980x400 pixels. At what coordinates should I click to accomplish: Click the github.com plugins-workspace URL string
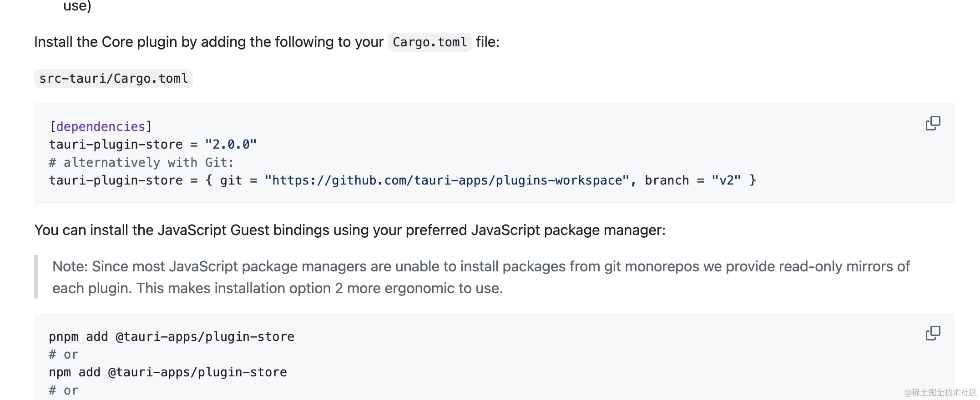coord(447,180)
